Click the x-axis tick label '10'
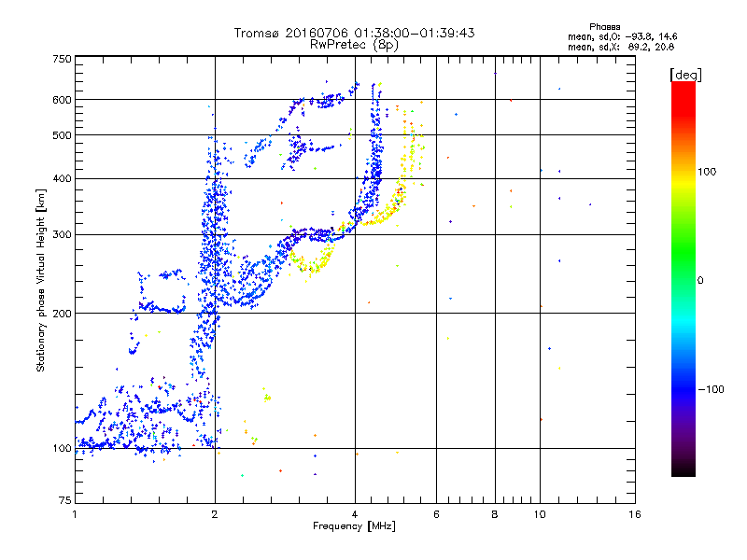Viewport: 747px width, 560px height. 540,514
